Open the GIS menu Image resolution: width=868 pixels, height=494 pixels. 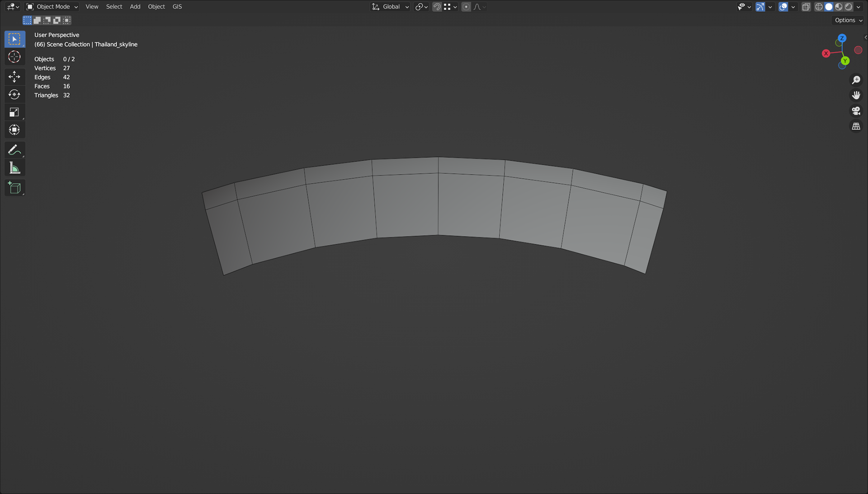[x=177, y=7]
